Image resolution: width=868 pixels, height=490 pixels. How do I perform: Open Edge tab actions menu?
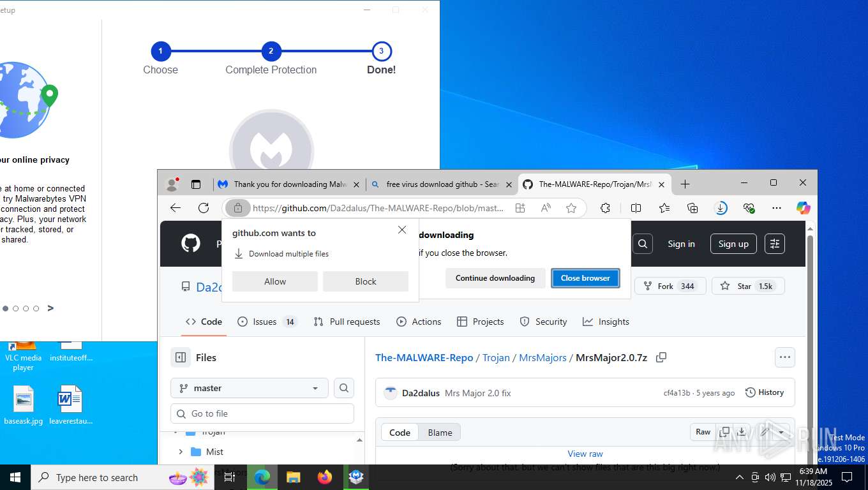tap(196, 184)
